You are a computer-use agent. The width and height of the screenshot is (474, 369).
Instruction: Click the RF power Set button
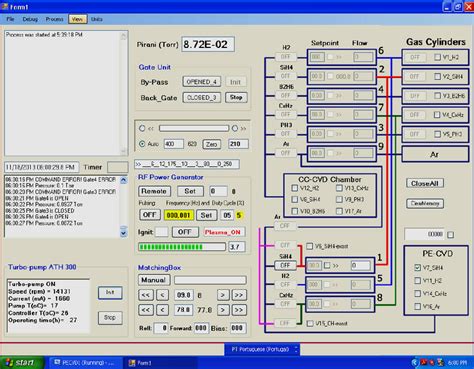click(190, 191)
